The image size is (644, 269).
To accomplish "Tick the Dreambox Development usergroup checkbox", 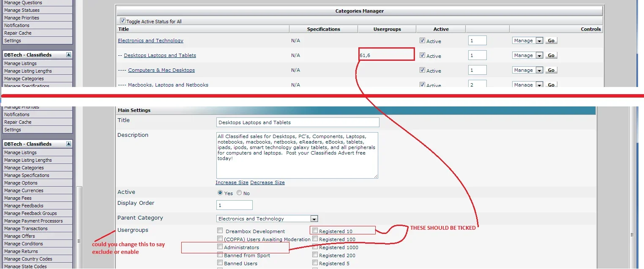I will tap(220, 231).
